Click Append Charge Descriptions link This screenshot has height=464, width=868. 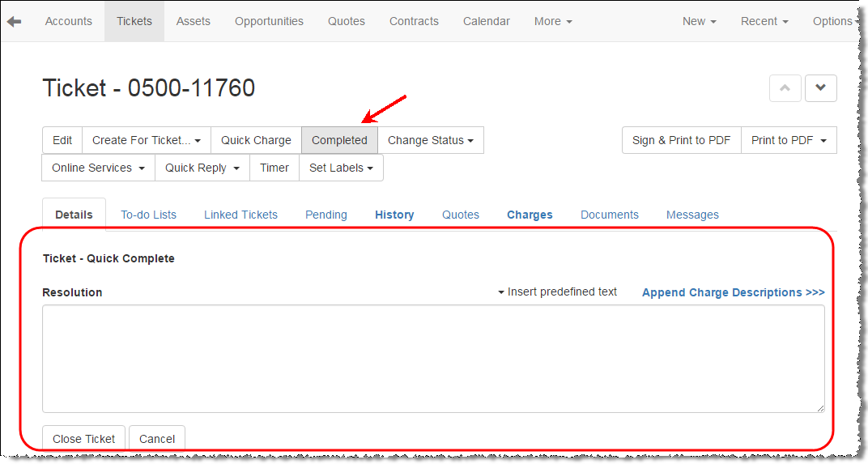point(733,292)
